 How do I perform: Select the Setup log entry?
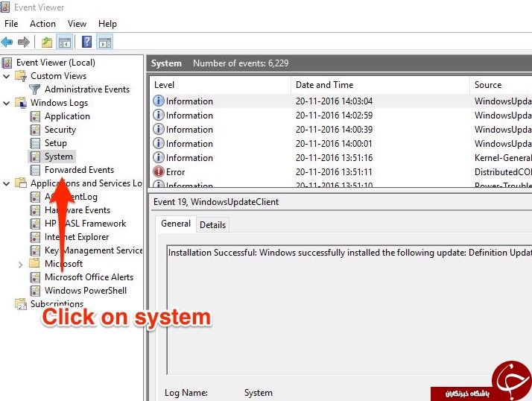56,143
